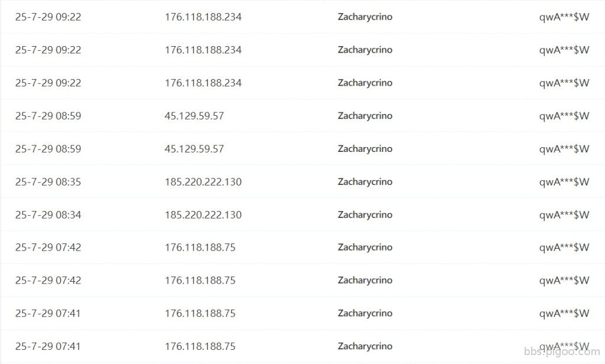This screenshot has height=364, width=605.
Task: Click masked password qwA***$W in 08:35 row
Action: point(564,182)
